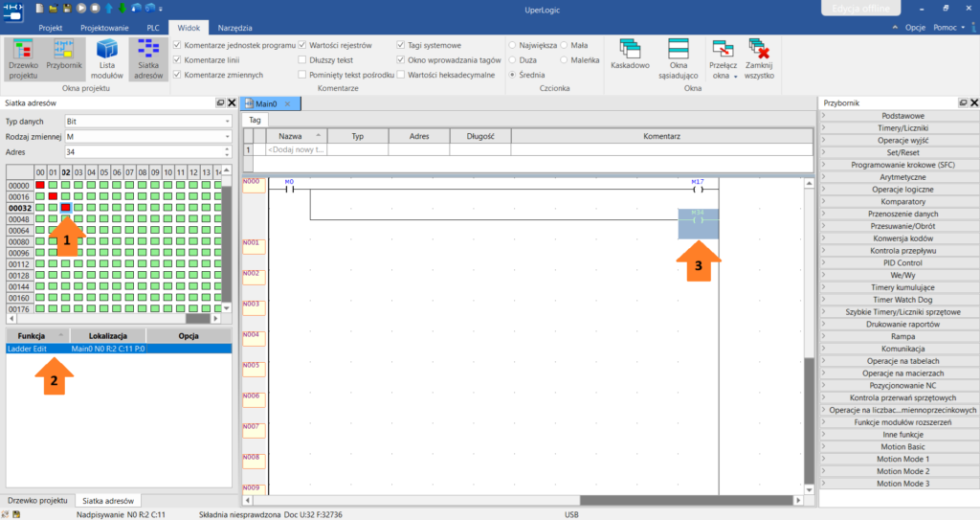Enable Pominięty tekst pośrodku checkbox

301,75
